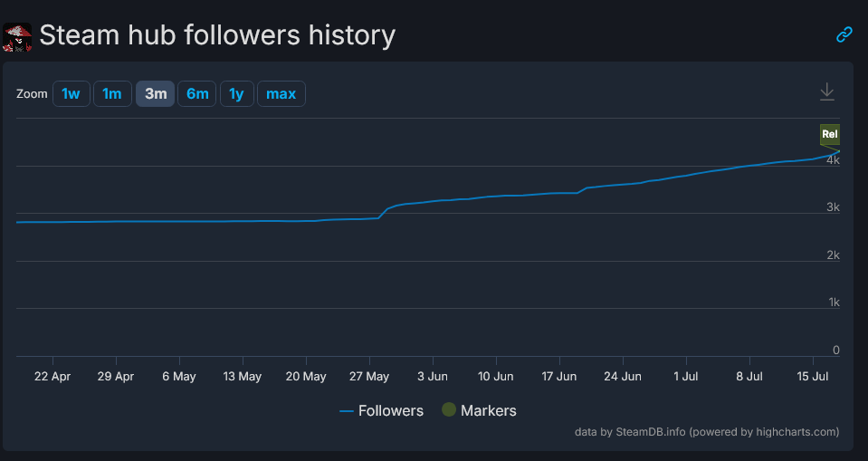This screenshot has width=868, height=461.
Task: Click the 1 Jul date axis label
Action: click(685, 376)
